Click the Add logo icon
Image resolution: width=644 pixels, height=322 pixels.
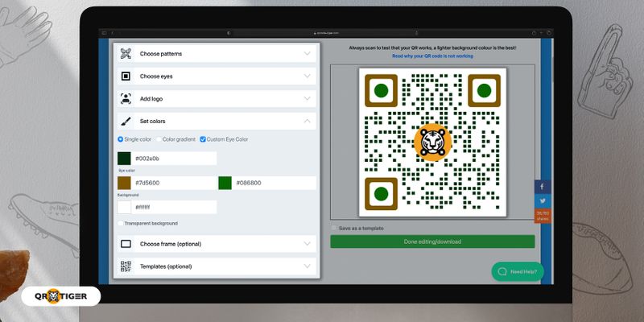(x=126, y=99)
